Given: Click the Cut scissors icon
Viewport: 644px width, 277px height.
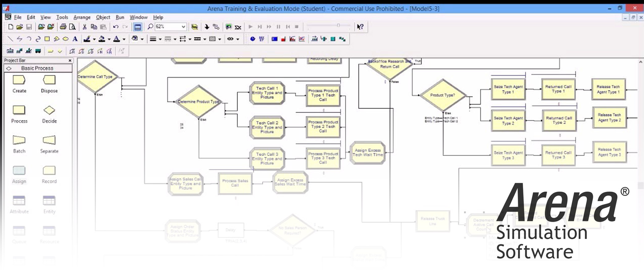Looking at the screenshot, I should 84,27.
